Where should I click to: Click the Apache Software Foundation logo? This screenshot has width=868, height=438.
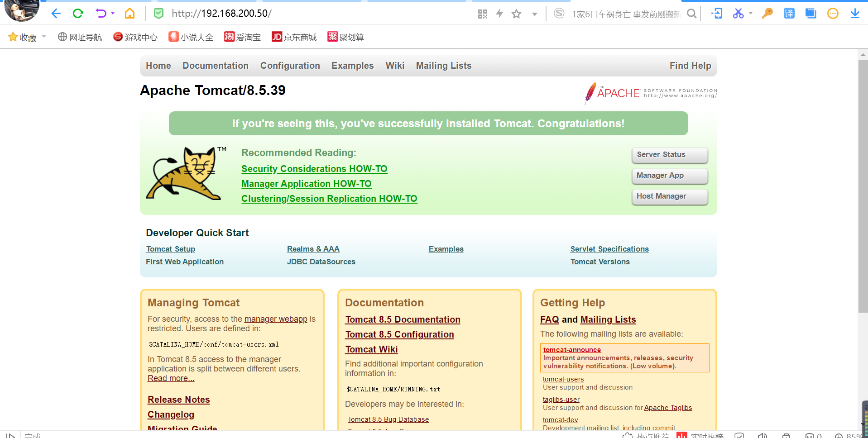coord(651,93)
